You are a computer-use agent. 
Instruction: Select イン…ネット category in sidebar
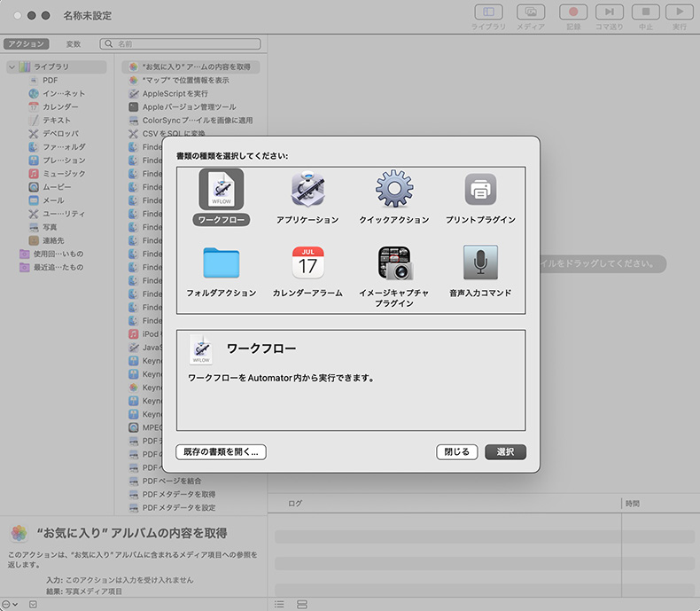tap(64, 94)
